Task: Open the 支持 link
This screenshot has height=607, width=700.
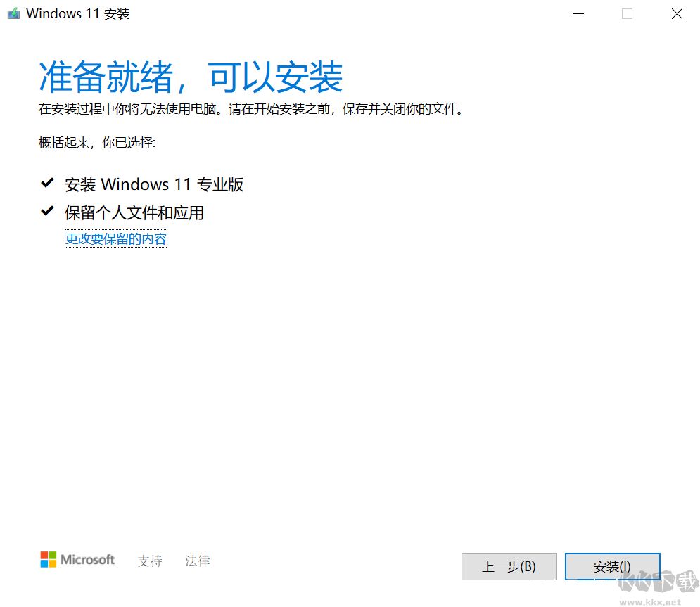Action: 150,561
